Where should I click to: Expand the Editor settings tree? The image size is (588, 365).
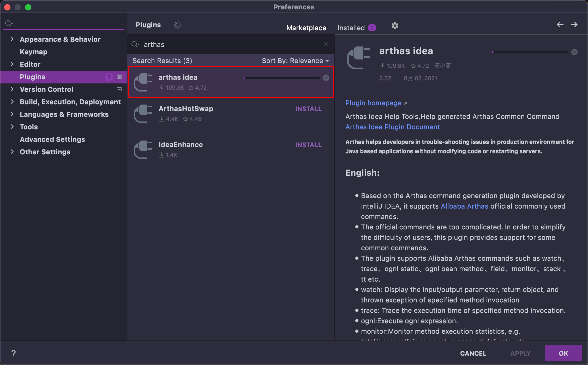pyautogui.click(x=12, y=64)
